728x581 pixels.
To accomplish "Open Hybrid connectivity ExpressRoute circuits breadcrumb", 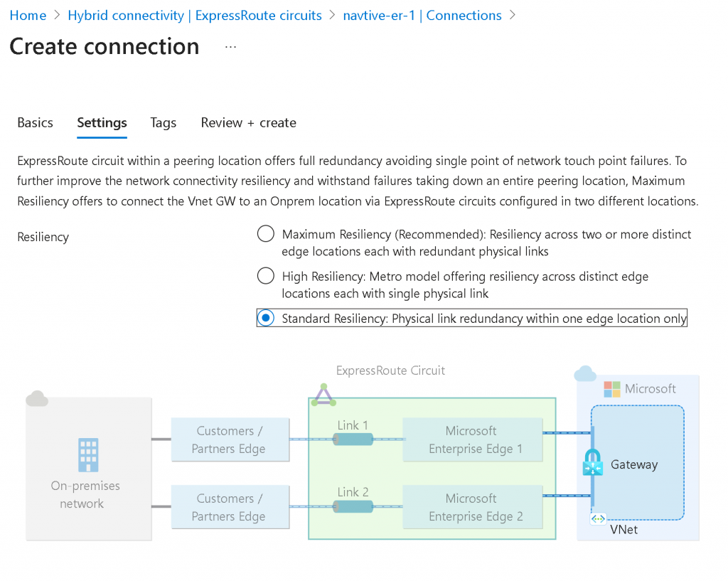I will (195, 15).
